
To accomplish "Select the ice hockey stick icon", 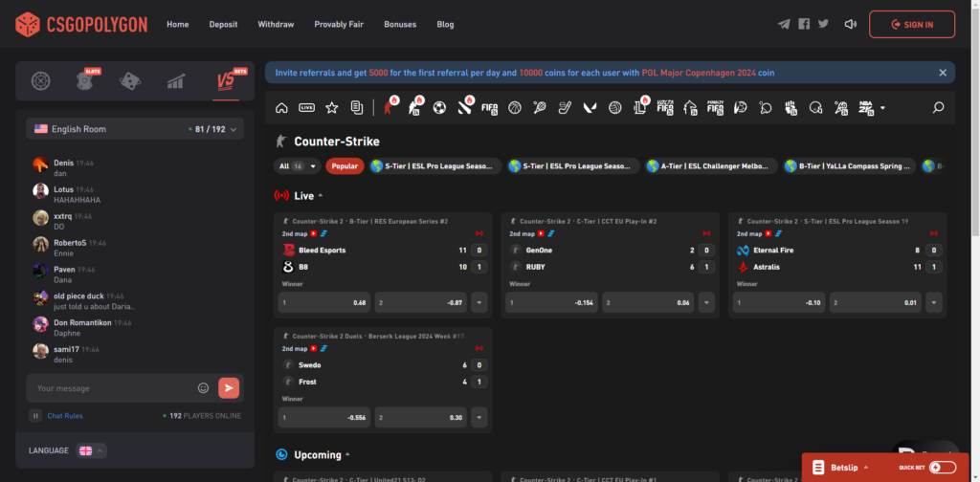I will pos(565,107).
